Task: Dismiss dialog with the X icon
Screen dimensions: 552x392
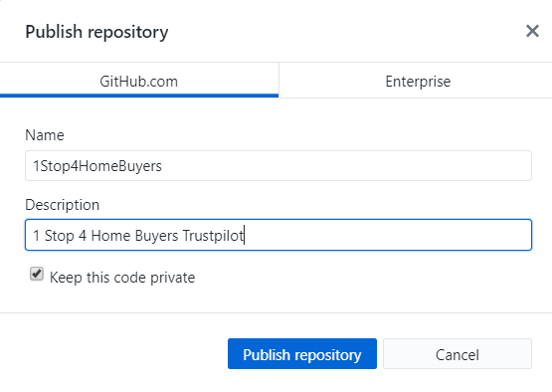Action: point(532,31)
